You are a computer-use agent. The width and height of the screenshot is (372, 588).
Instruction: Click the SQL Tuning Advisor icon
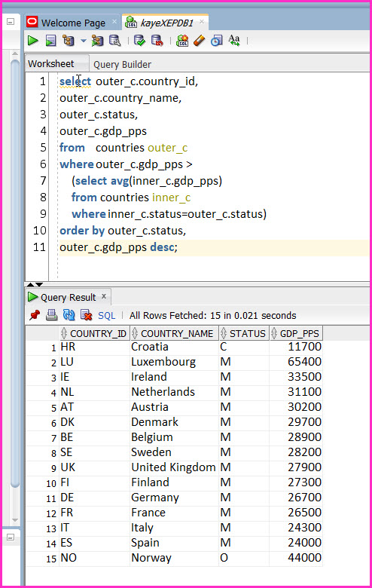tap(115, 40)
